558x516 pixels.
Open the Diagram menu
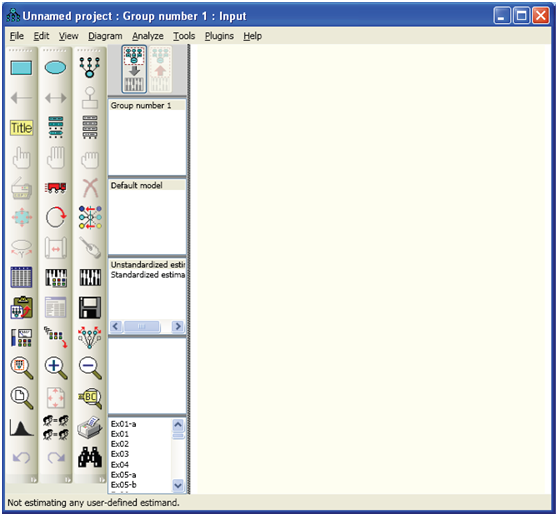click(x=105, y=36)
